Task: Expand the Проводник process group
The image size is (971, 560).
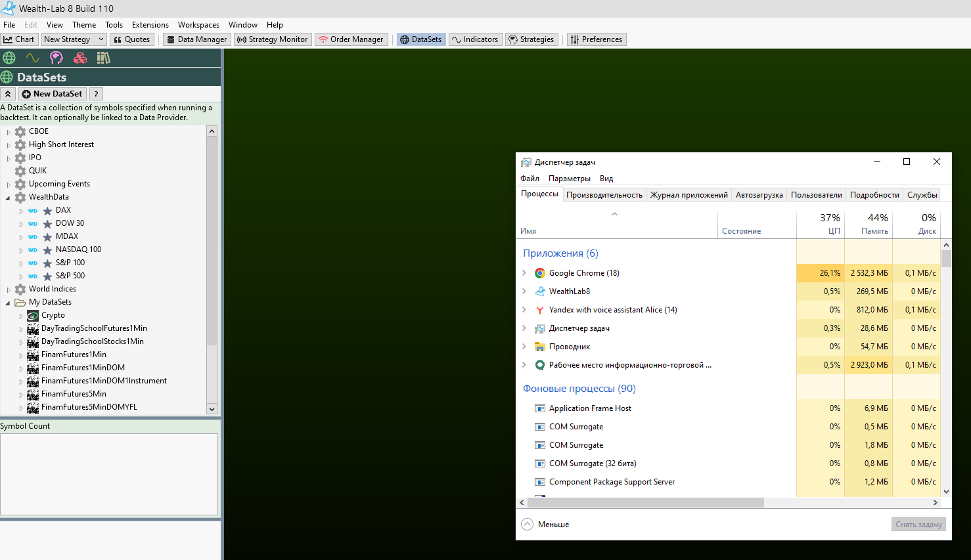Action: pyautogui.click(x=524, y=347)
